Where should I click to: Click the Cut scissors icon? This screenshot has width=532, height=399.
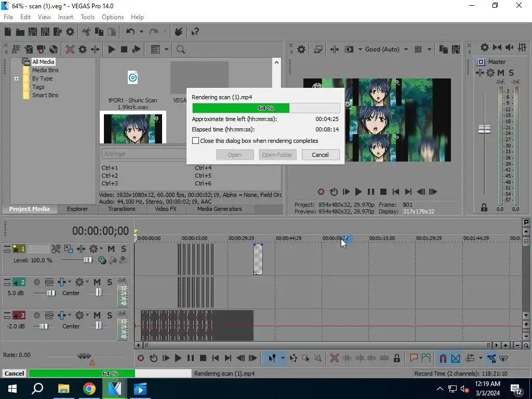coord(87,32)
